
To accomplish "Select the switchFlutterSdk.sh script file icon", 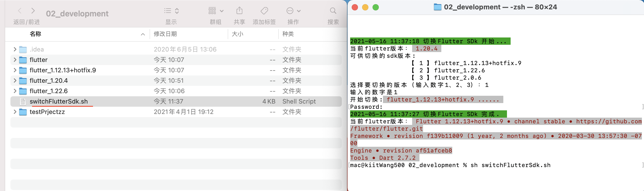I will pos(23,101).
